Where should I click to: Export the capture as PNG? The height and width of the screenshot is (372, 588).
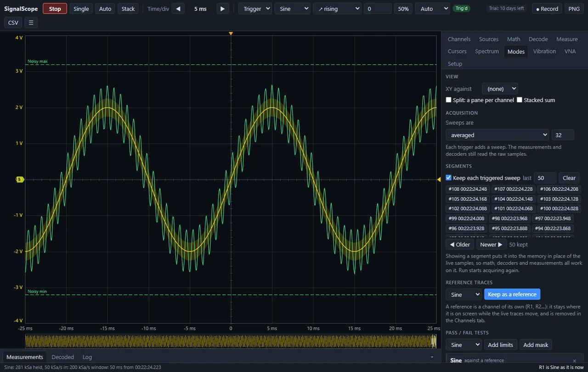[574, 9]
